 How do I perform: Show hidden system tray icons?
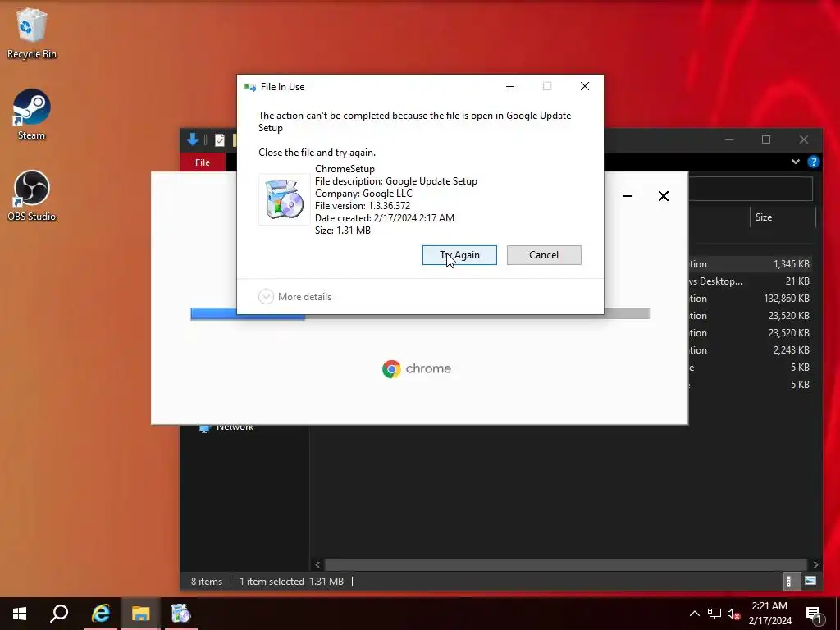tap(694, 614)
